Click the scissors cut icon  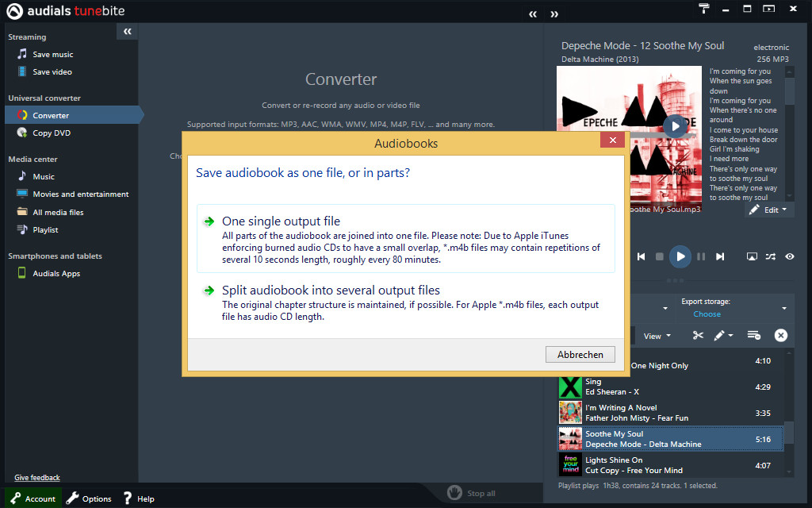pos(698,336)
